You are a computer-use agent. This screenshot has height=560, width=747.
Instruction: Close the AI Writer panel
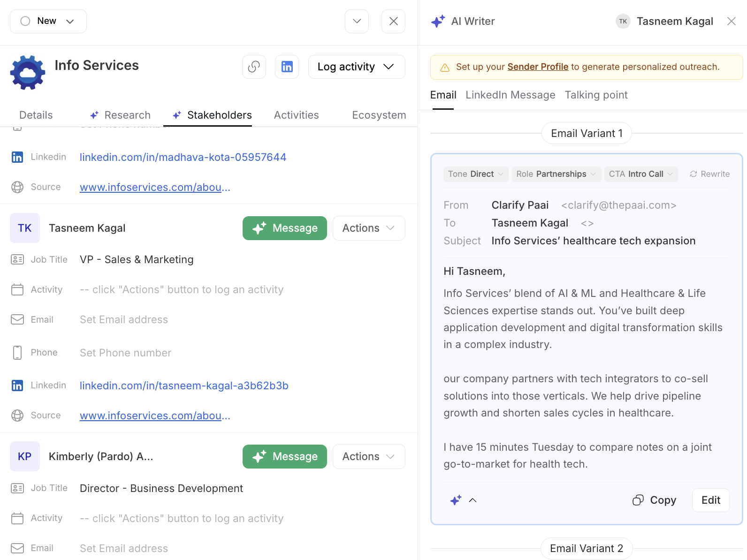731,21
